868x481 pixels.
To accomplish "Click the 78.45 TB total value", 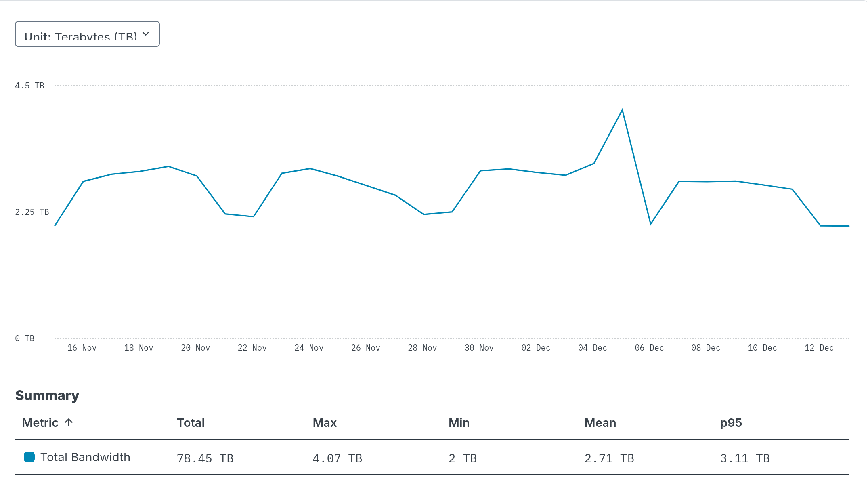I will pyautogui.click(x=205, y=458).
